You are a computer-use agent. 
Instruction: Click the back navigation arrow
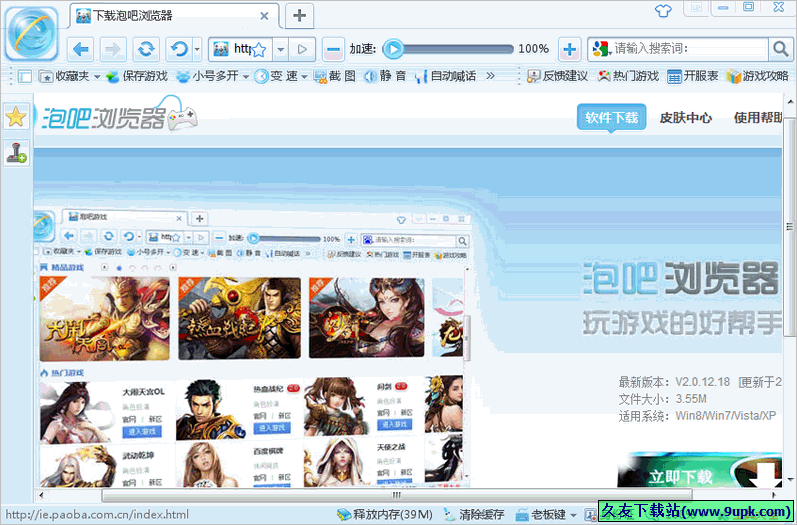point(81,49)
